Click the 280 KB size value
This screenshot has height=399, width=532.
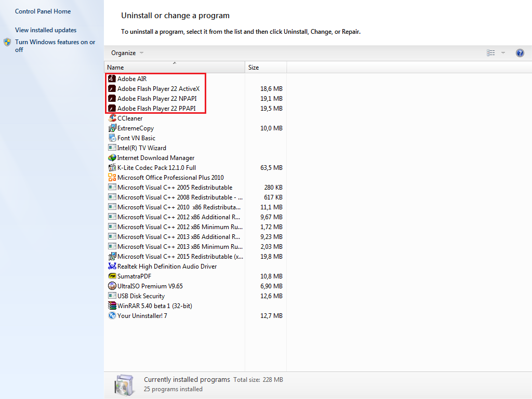click(273, 187)
